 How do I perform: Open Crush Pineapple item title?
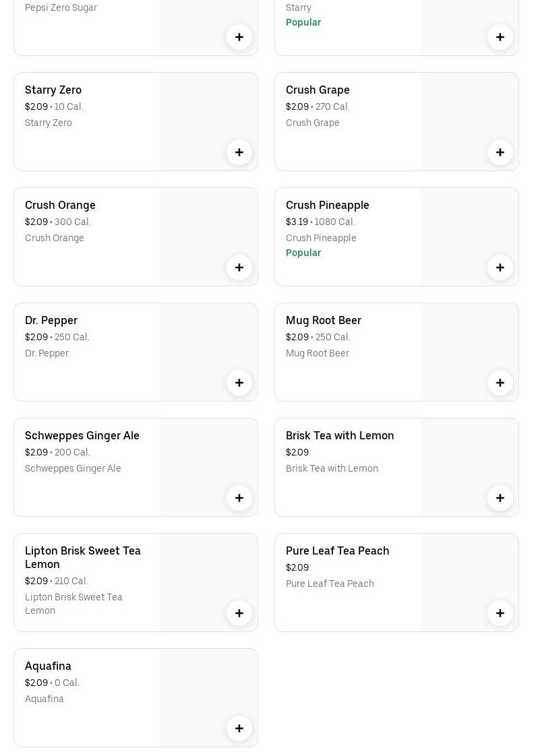(x=327, y=205)
